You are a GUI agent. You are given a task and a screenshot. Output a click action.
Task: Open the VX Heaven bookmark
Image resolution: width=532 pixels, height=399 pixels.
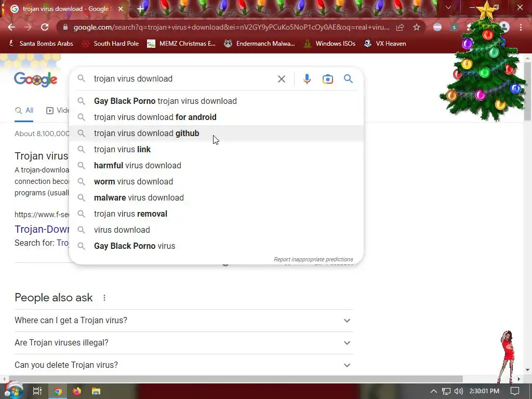(x=385, y=44)
